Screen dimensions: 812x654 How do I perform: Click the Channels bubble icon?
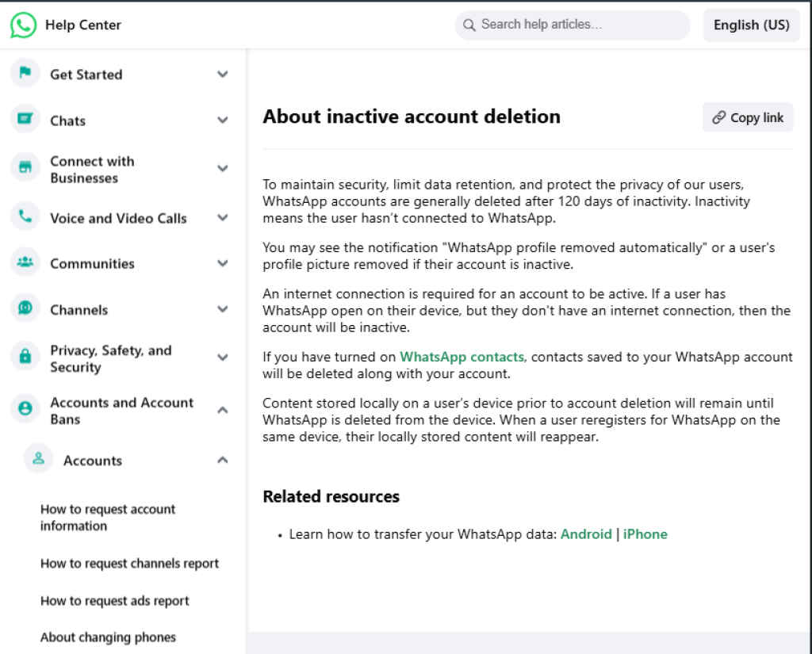pyautogui.click(x=25, y=309)
